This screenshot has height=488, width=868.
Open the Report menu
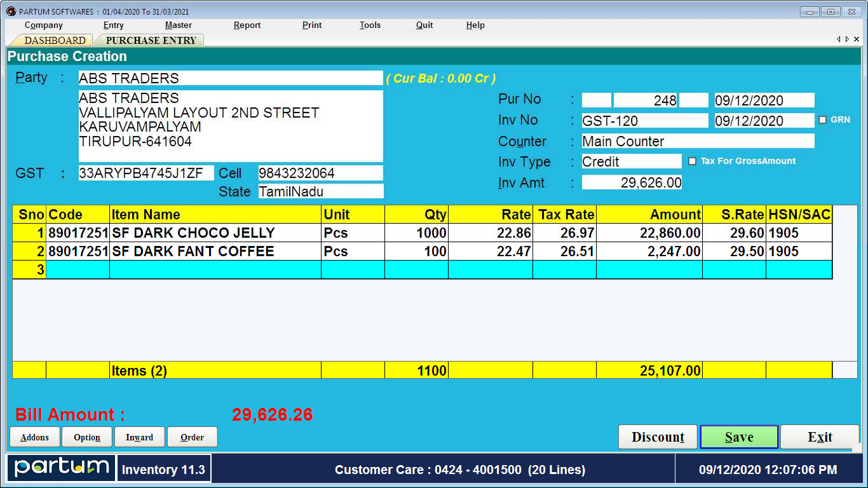click(x=247, y=25)
